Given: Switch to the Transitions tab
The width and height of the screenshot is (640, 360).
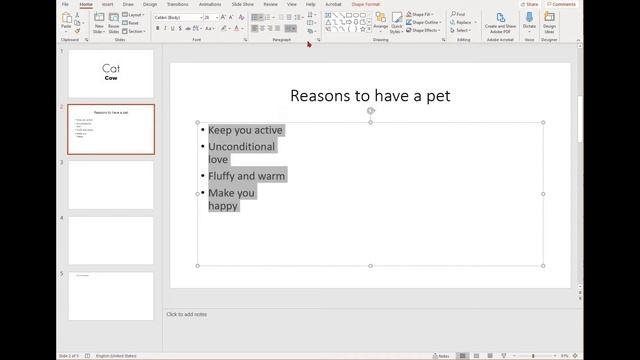Looking at the screenshot, I should pyautogui.click(x=178, y=4).
